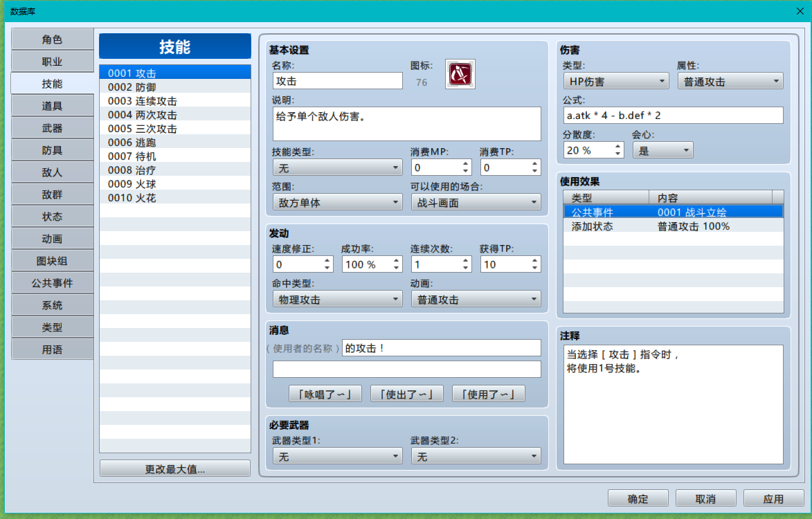
Task: Click the 注释 note text area
Action: click(674, 405)
